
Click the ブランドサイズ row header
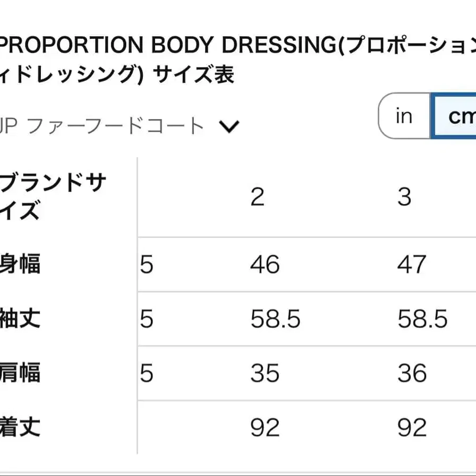[53, 197]
